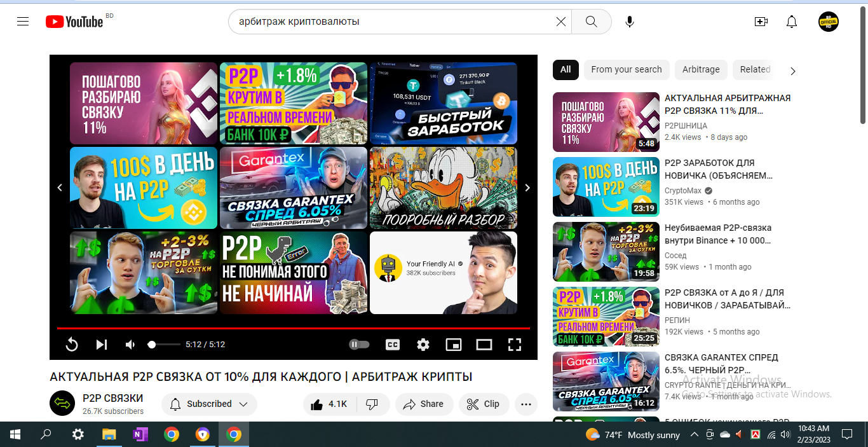Viewport: 868px width, 447px height.
Task: Select the All filter chip
Action: [566, 69]
